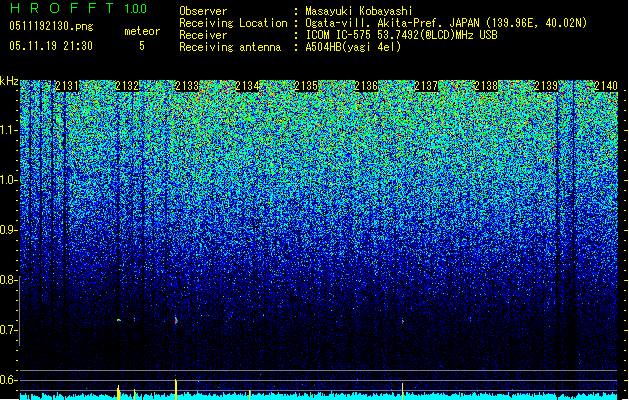
Task: Click the 0.9 frequency axis label
Action: point(8,230)
